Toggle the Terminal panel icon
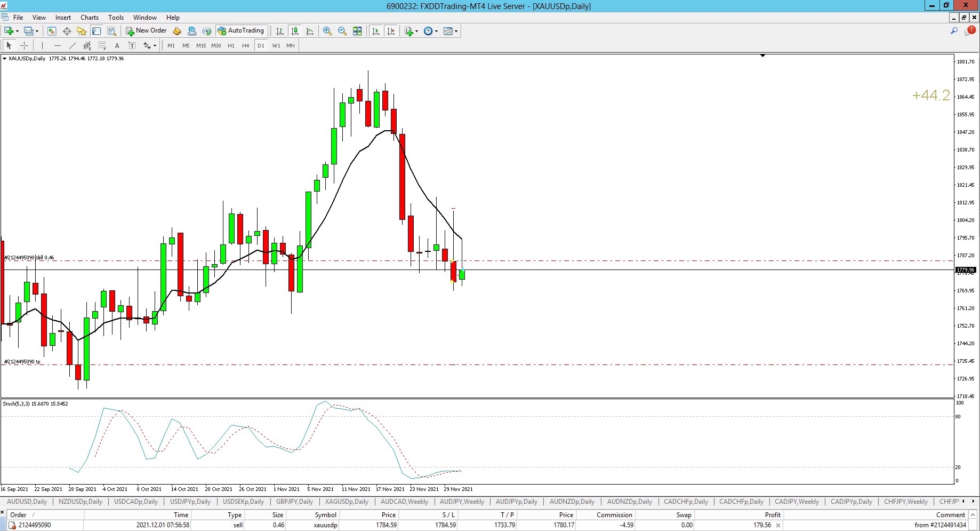 [97, 31]
